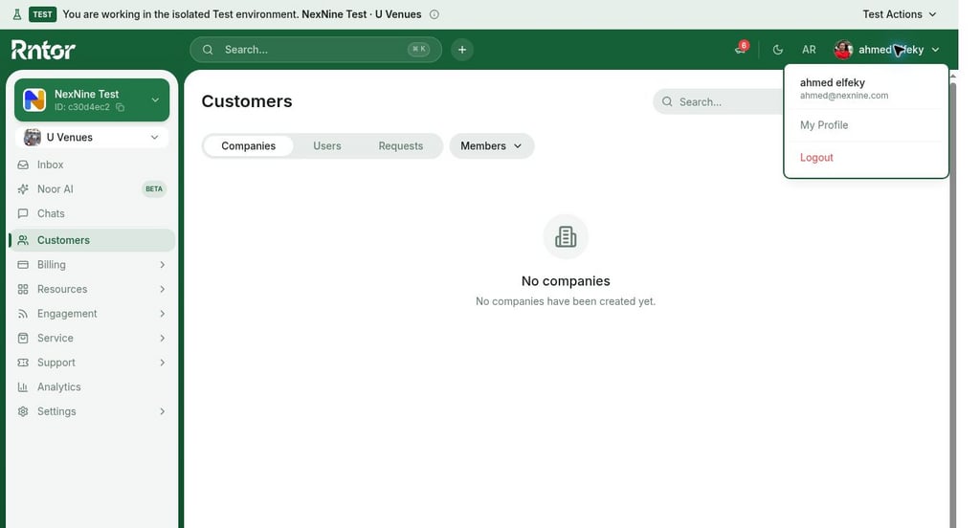Image resolution: width=980 pixels, height=528 pixels.
Task: Expand NexNine Test workspace switcher chevron
Action: tap(155, 100)
